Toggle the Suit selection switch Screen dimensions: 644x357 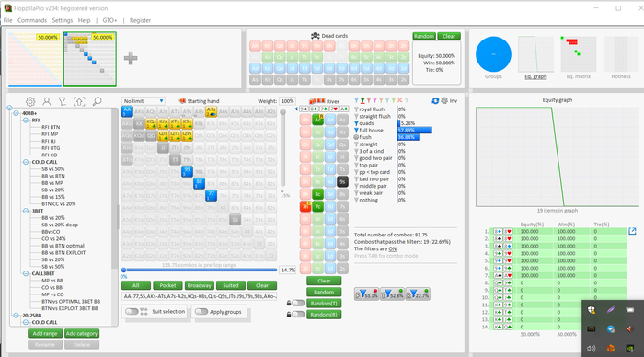tap(132, 311)
